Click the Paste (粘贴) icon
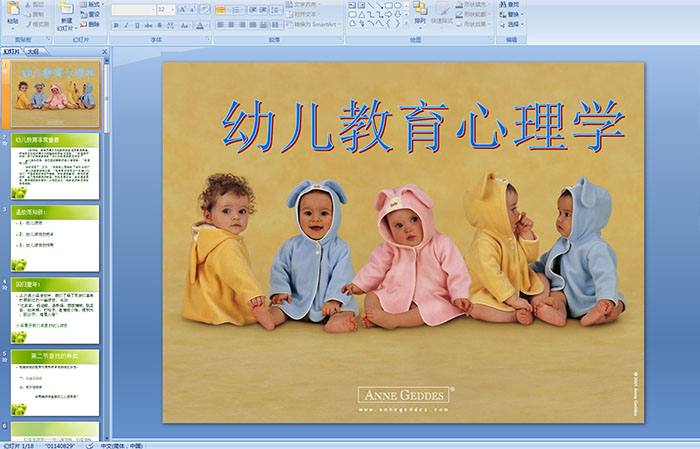Screen dimensions: 700x449 [13, 8]
